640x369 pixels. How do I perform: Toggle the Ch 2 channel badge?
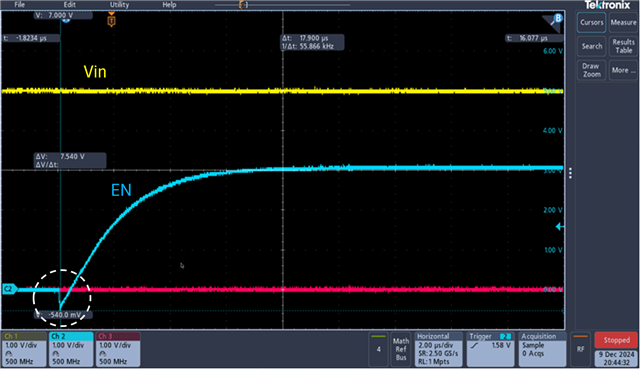point(71,349)
